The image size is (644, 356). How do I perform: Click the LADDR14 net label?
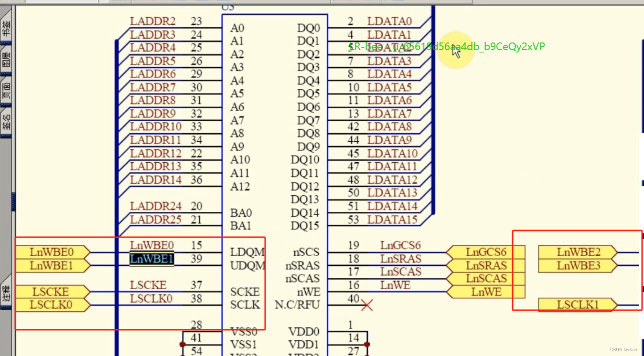pyautogui.click(x=156, y=179)
